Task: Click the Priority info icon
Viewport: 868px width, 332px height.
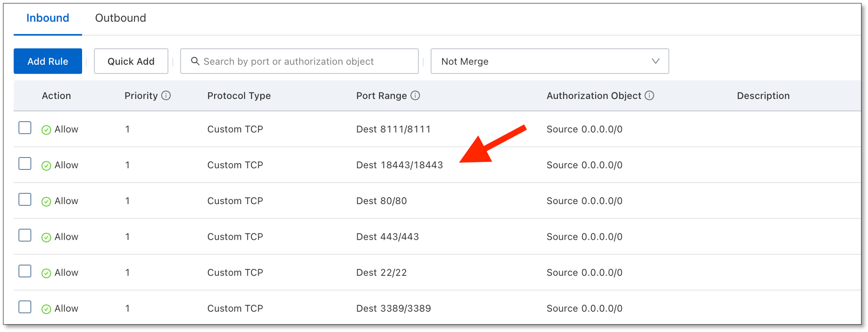Action: point(166,96)
